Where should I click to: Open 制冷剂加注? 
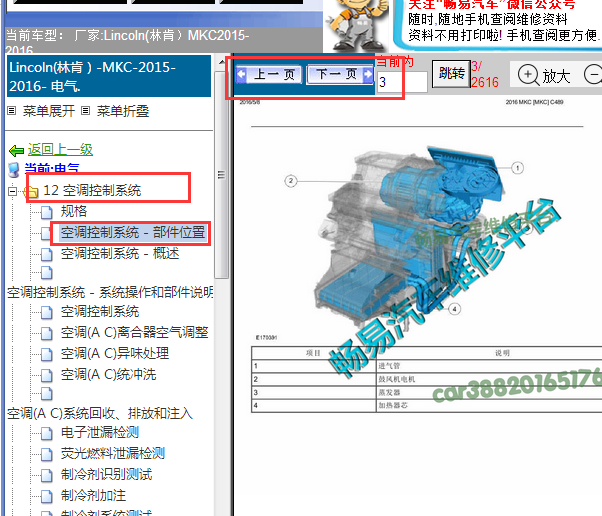point(93,495)
